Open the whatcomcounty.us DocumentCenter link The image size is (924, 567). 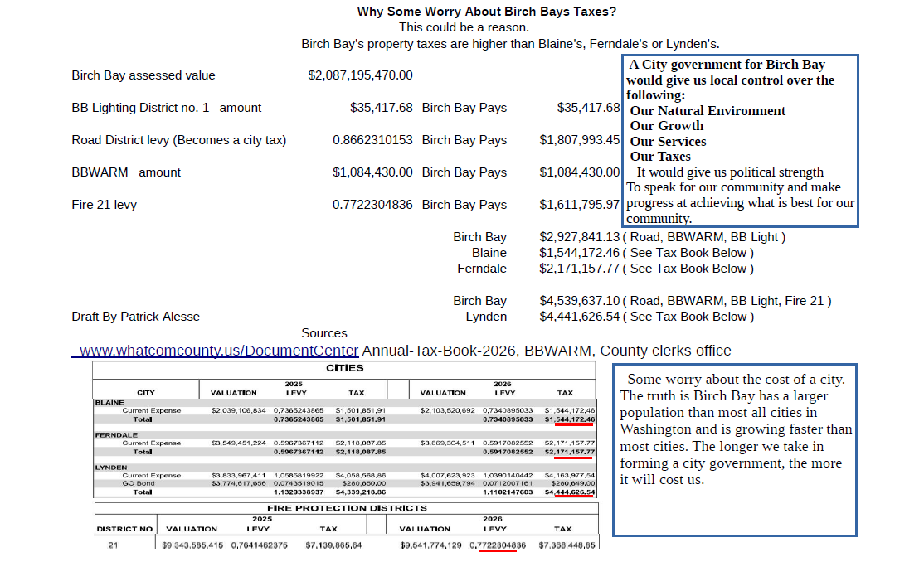coord(219,351)
